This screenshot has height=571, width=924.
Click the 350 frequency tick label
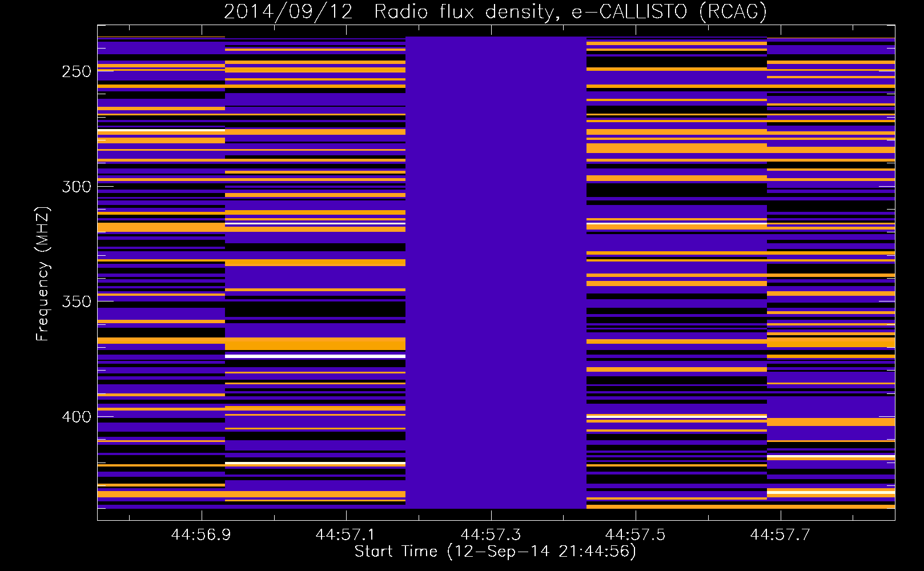pyautogui.click(x=77, y=301)
